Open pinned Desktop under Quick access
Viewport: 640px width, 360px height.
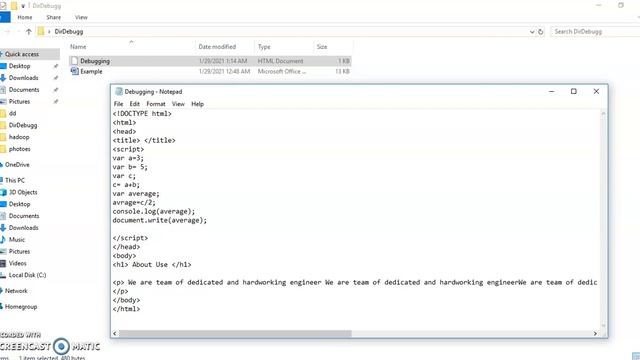(19, 66)
